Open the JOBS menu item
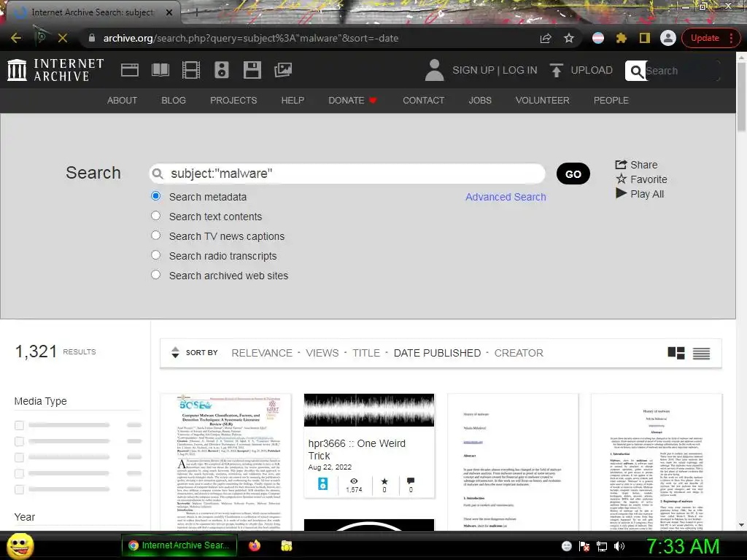This screenshot has height=560, width=747. click(x=480, y=101)
